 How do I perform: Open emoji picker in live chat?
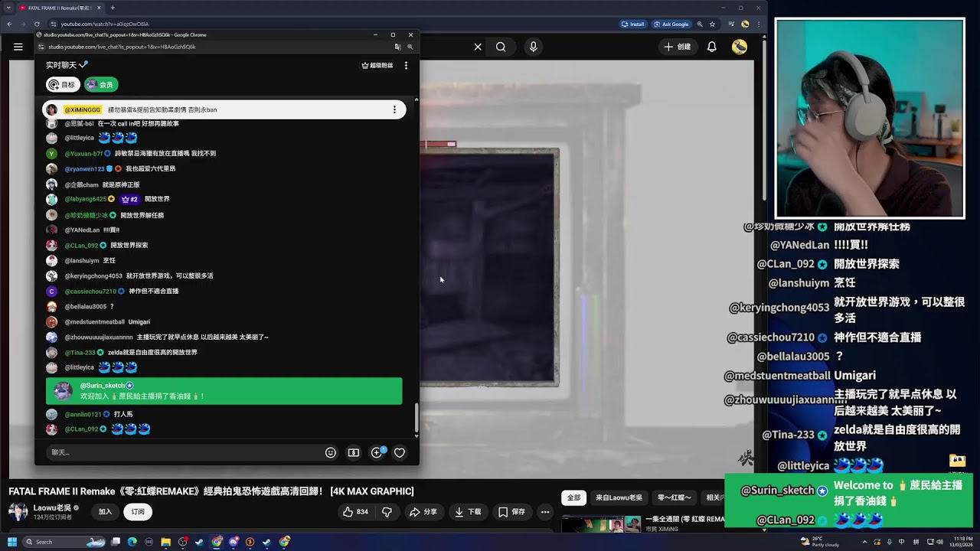331,452
